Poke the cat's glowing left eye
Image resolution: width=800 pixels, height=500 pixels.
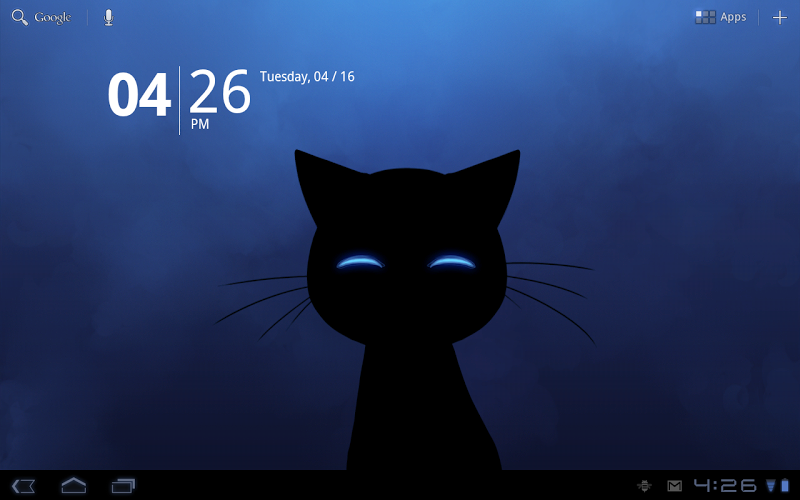(360, 262)
